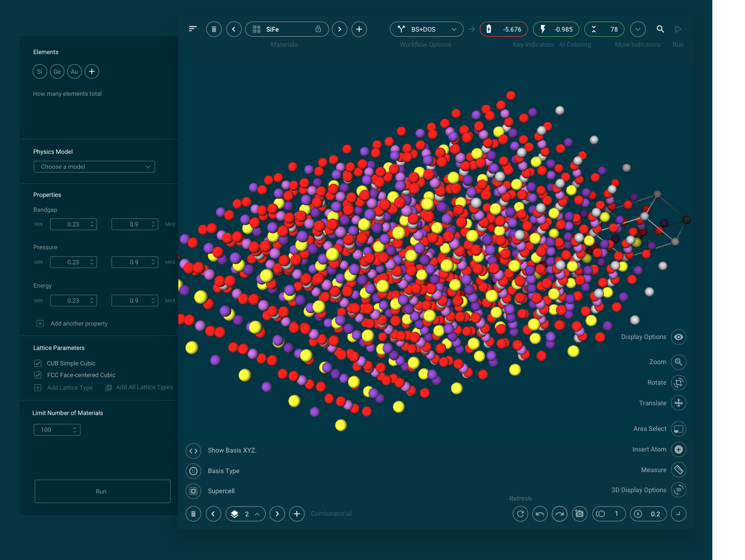
Task: Click the Refresh icon
Action: coord(520,514)
